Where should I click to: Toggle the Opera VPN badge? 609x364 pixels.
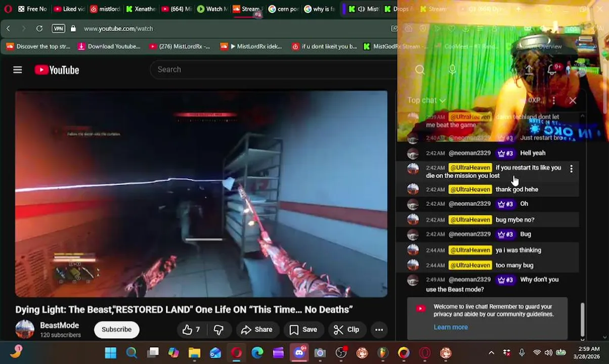[x=59, y=28]
